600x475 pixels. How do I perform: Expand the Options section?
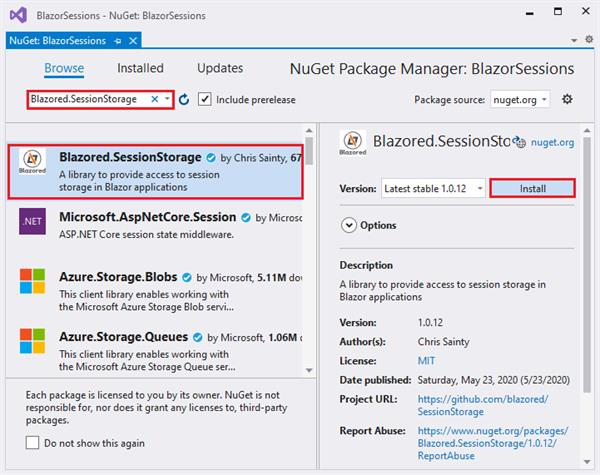point(349,225)
